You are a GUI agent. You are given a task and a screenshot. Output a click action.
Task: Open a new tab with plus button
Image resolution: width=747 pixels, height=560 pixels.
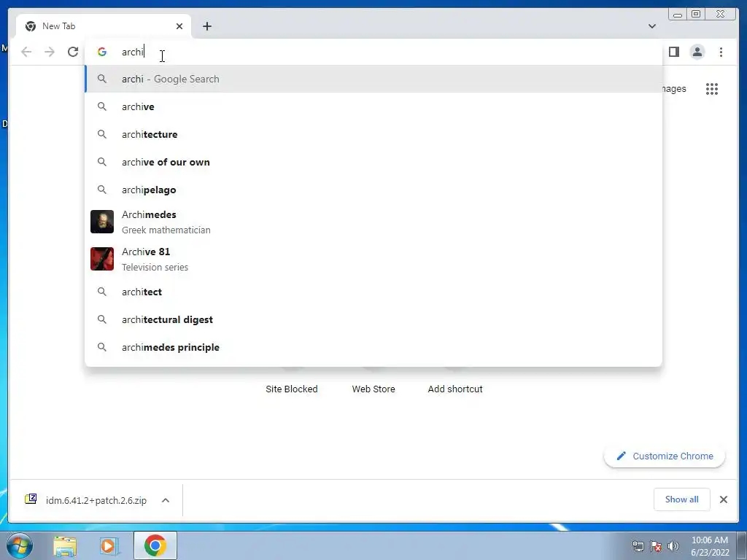206,26
